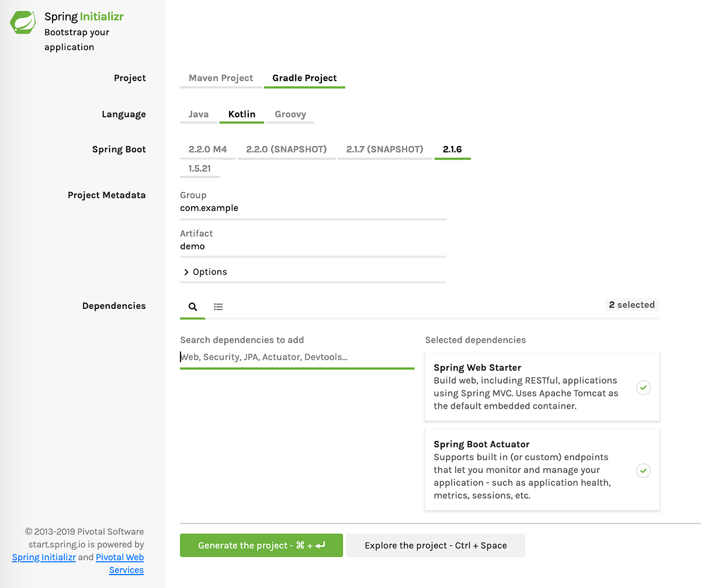
Task: Select Spring Boot version 2.2.0 M4
Action: (207, 149)
